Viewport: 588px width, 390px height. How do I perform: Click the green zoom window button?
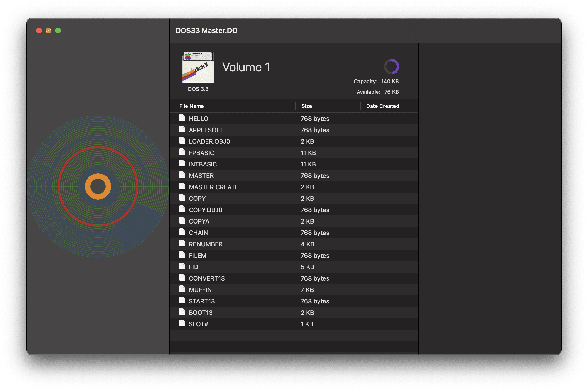point(58,31)
